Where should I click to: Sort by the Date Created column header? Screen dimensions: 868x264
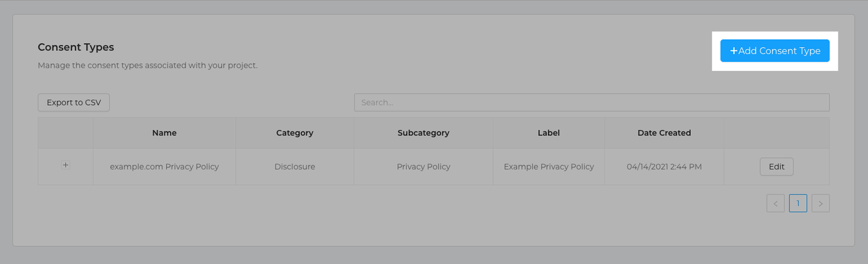click(665, 133)
